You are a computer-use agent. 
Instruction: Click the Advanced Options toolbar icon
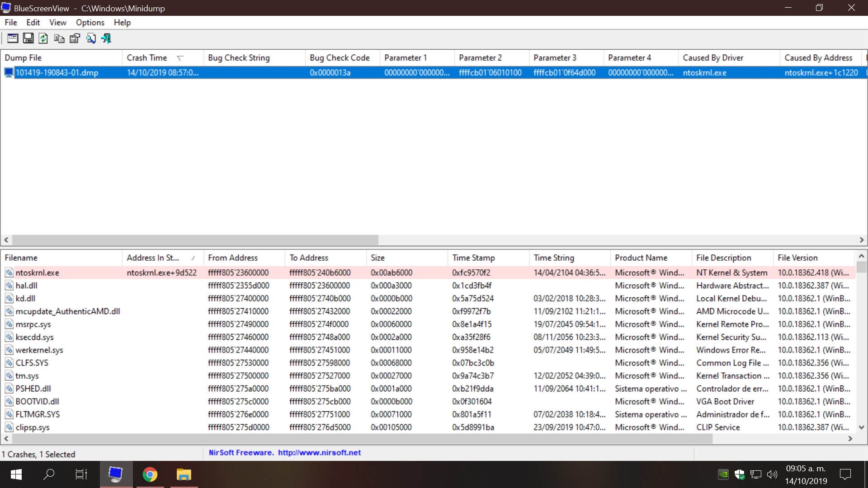(13, 38)
